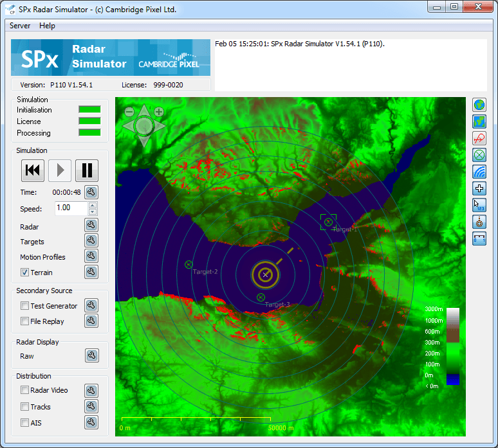Open Radar configuration wrench
Image resolution: width=498 pixels, height=448 pixels.
(91, 225)
